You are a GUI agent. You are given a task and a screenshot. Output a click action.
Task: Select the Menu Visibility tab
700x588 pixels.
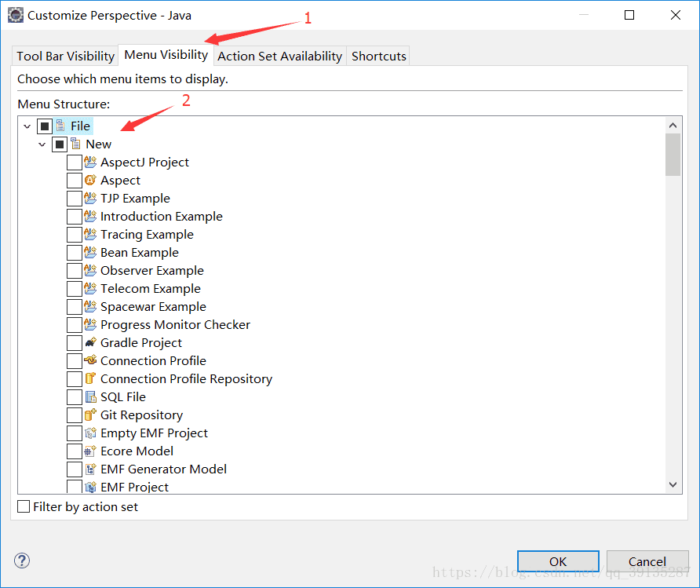[166, 54]
